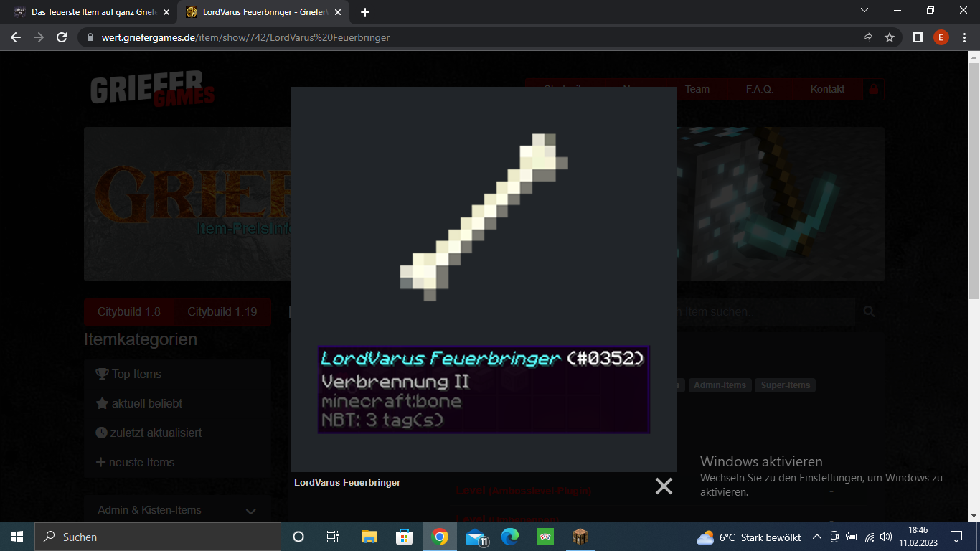Open Microsoft Store from the taskbar

coord(405,537)
